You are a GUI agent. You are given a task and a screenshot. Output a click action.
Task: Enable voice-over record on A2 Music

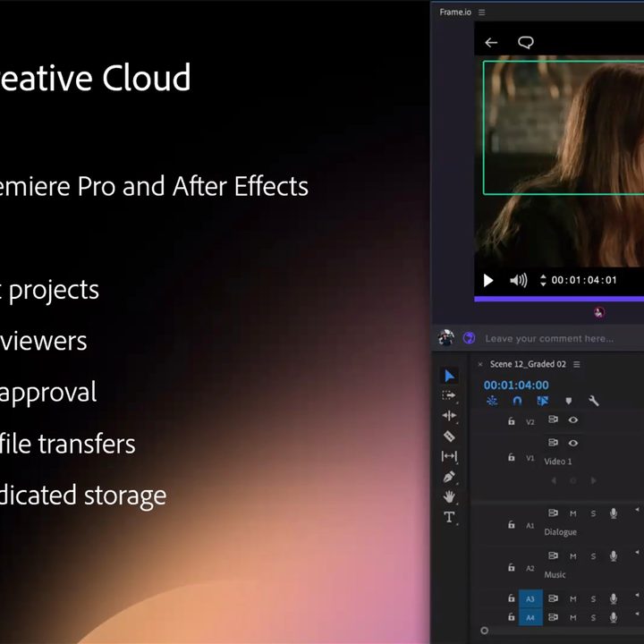point(614,556)
